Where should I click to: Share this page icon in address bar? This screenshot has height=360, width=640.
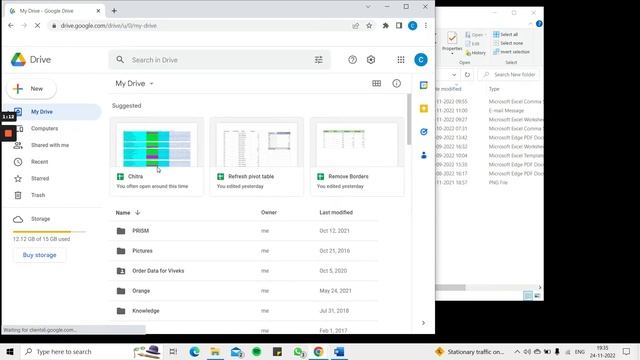[x=356, y=26]
